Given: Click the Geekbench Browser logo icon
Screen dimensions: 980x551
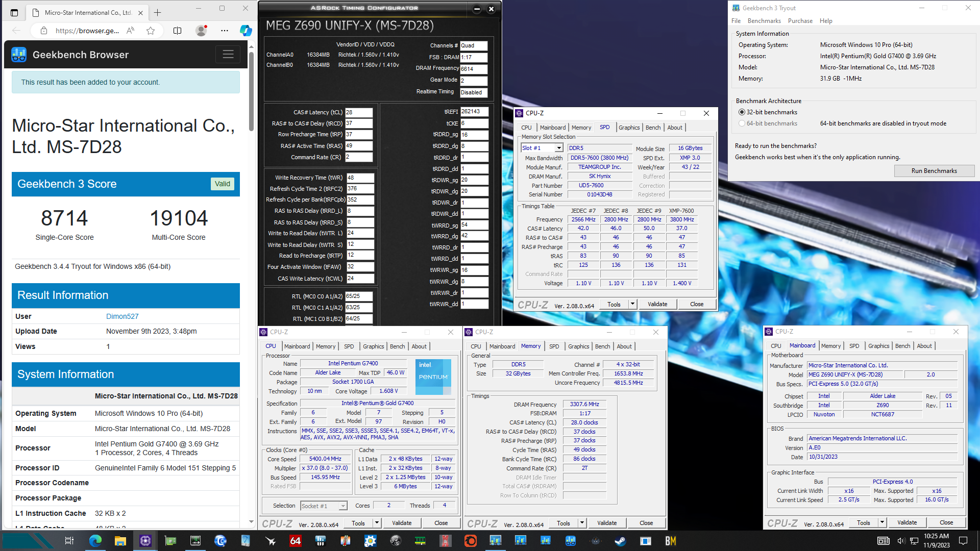Looking at the screenshot, I should [x=19, y=55].
